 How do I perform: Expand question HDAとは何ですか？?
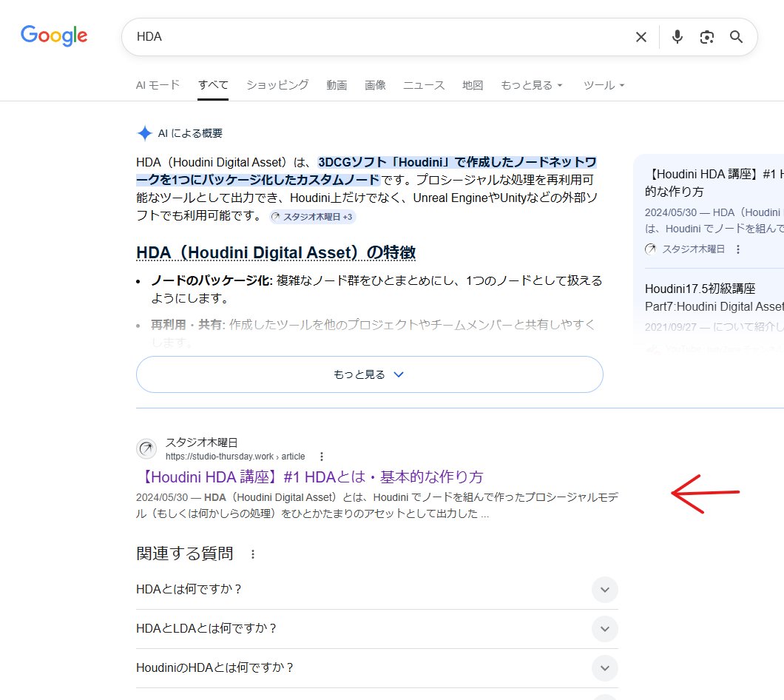pyautogui.click(x=377, y=590)
